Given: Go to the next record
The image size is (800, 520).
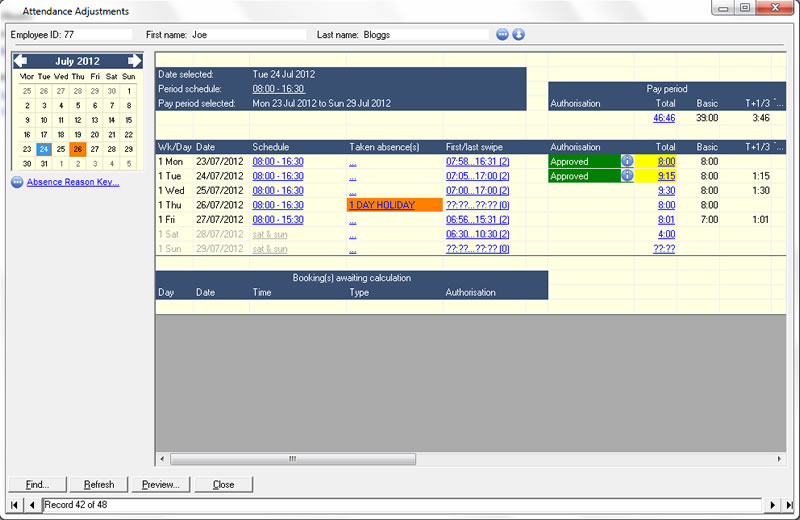Looking at the screenshot, I should (769, 506).
